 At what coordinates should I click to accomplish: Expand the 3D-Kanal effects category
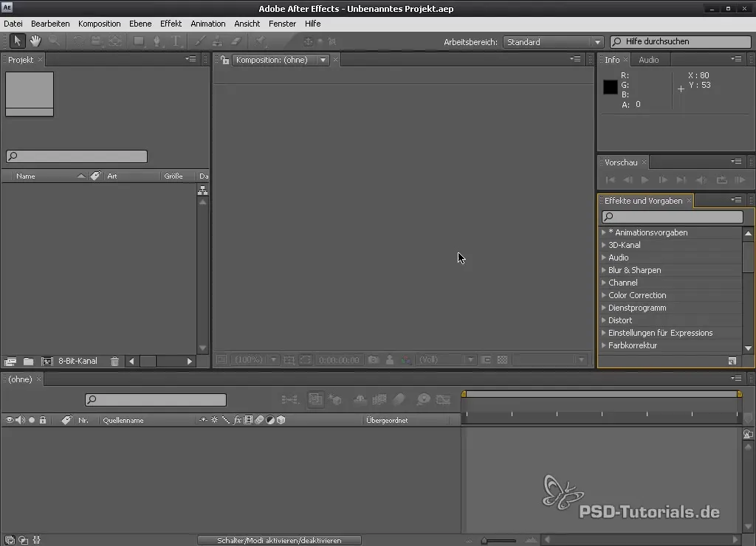point(604,245)
